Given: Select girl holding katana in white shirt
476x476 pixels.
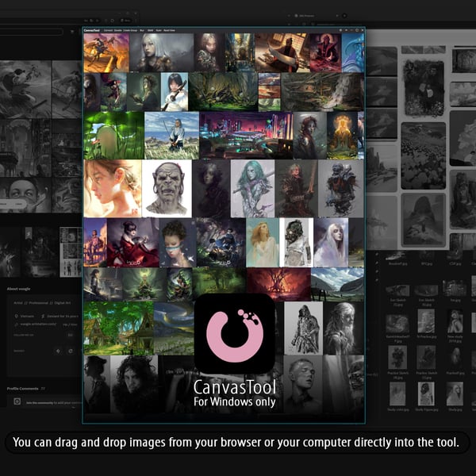Looking at the screenshot, I should (x=175, y=92).
